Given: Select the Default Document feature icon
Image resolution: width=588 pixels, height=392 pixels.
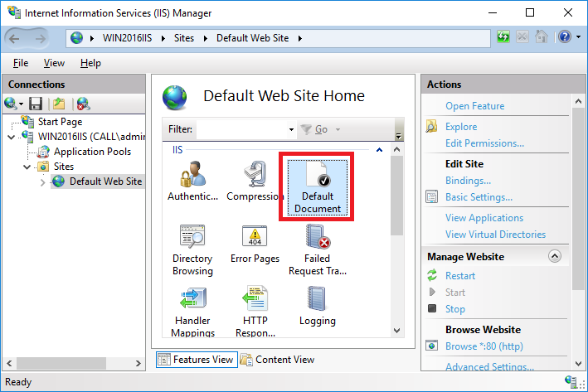Looking at the screenshot, I should pyautogui.click(x=318, y=187).
